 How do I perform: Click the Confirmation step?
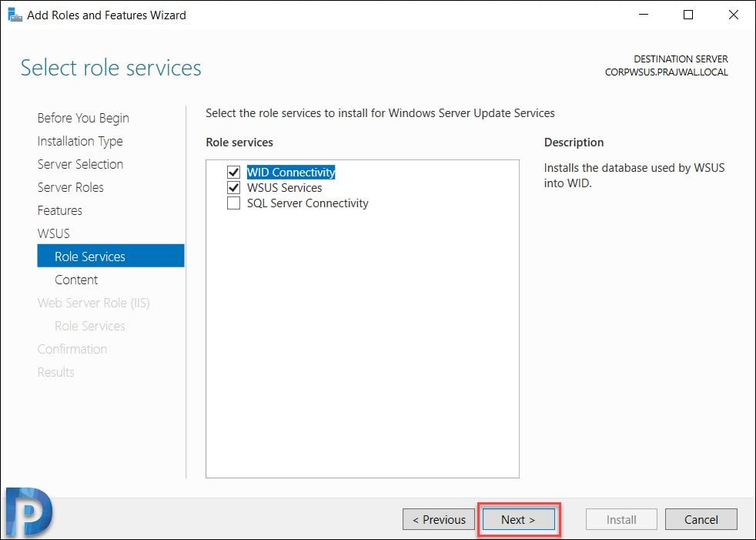click(72, 349)
